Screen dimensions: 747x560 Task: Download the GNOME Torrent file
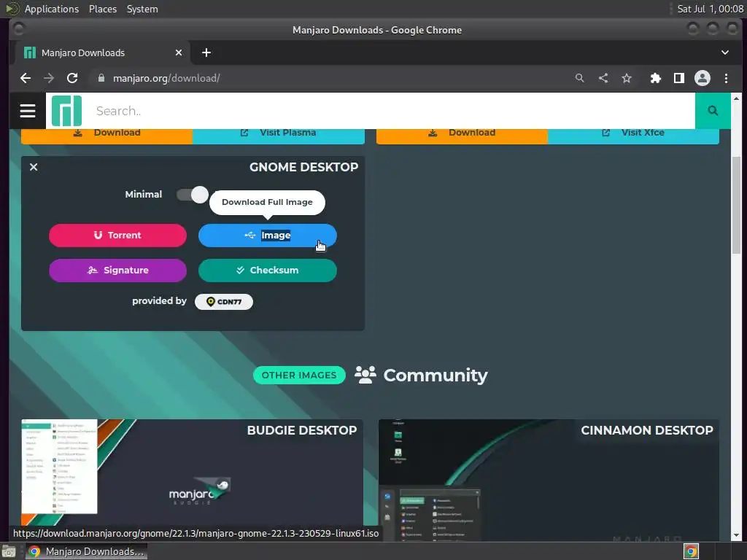coord(117,236)
